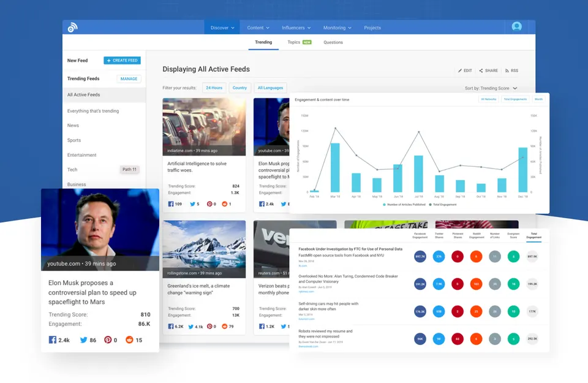
Task: Click Facebook bubble 96K in Robots resume row
Action: (x=420, y=339)
